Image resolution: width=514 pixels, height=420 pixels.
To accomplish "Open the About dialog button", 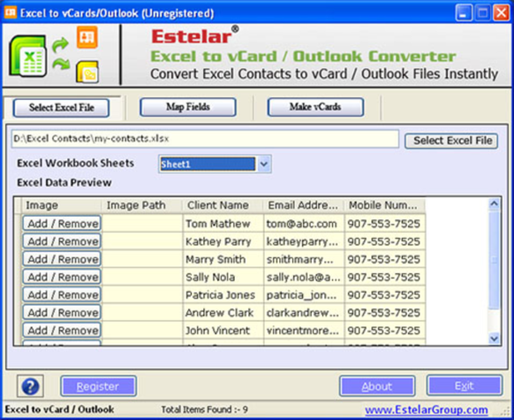I will [377, 386].
